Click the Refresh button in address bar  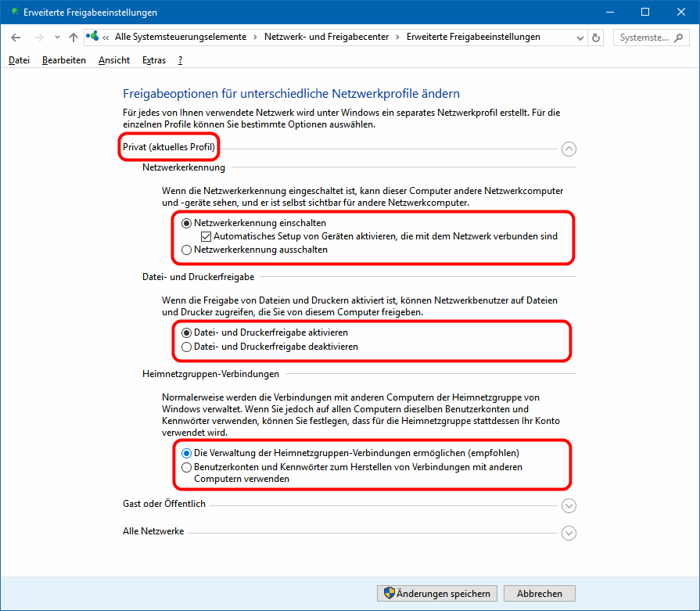[x=597, y=38]
